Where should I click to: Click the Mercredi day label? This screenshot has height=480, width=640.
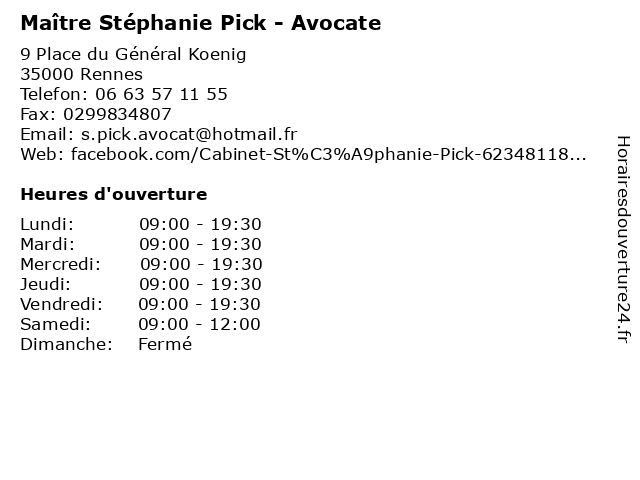[60, 264]
